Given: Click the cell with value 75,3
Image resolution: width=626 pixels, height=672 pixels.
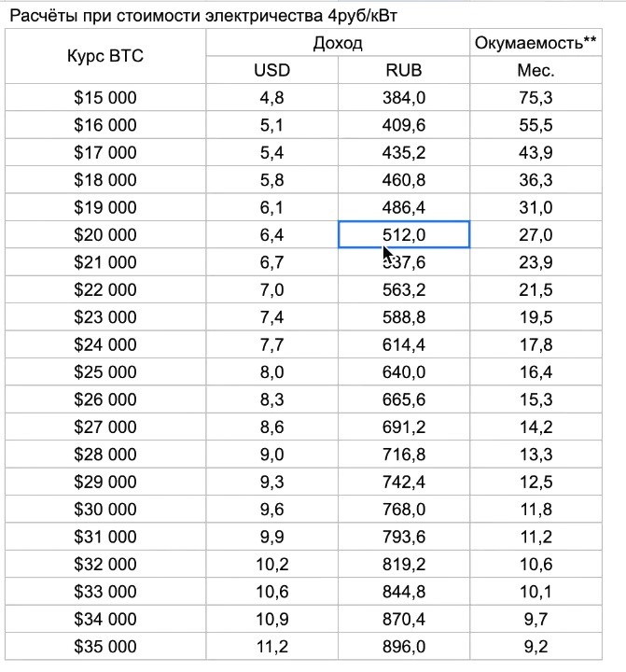Looking at the screenshot, I should [x=536, y=97].
